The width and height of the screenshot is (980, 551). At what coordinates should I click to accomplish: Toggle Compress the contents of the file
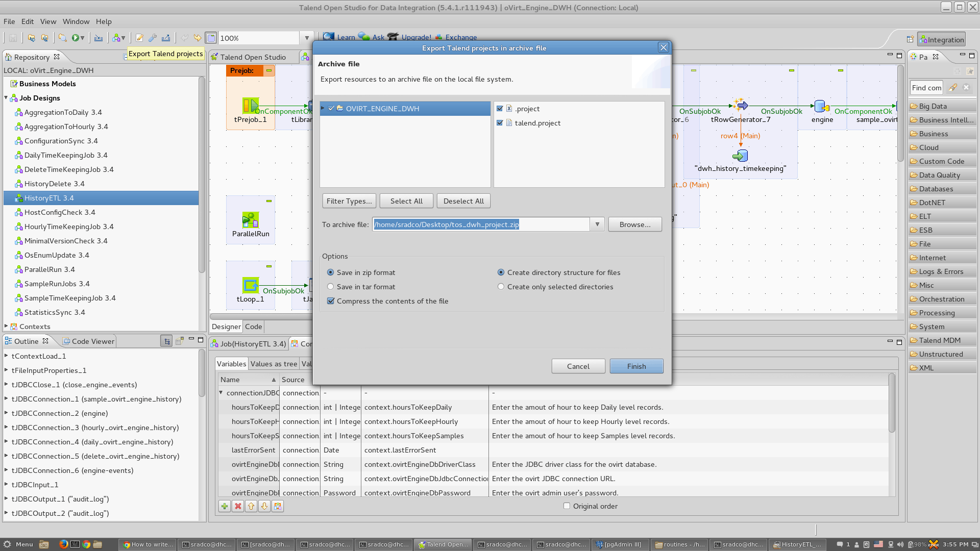point(331,301)
